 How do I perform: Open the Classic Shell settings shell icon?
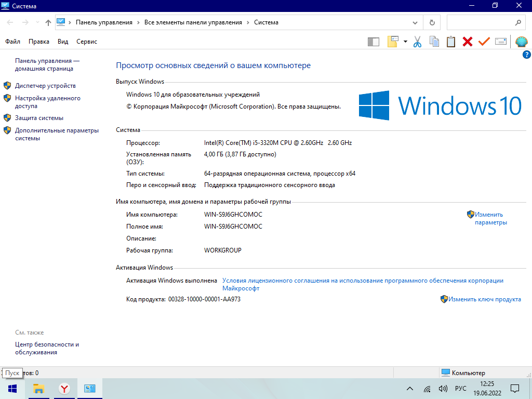click(521, 42)
